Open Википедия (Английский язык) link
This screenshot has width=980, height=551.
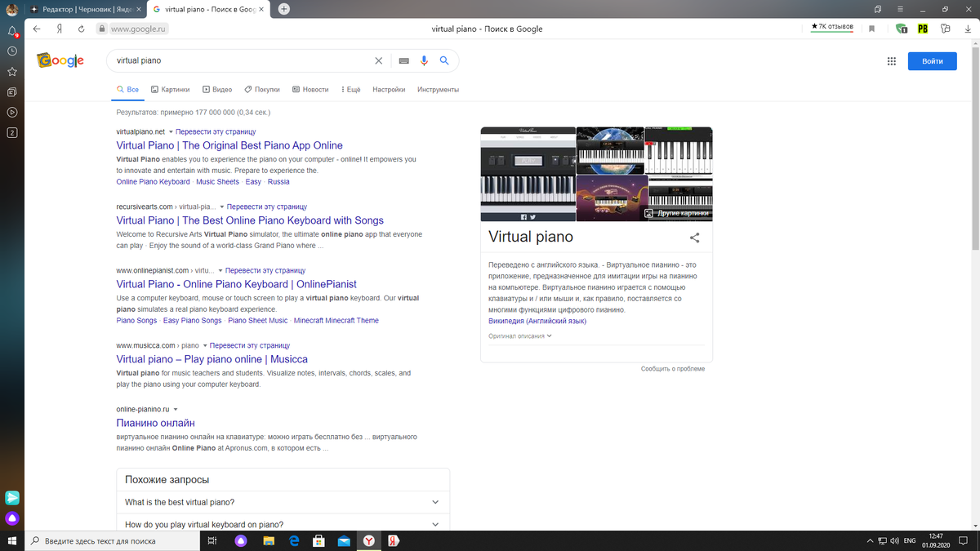(x=537, y=321)
